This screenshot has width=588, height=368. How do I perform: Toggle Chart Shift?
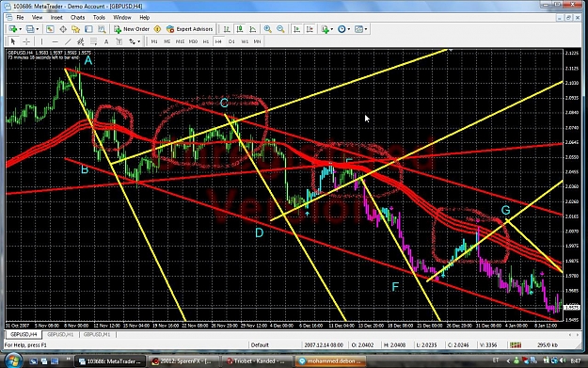point(310,29)
